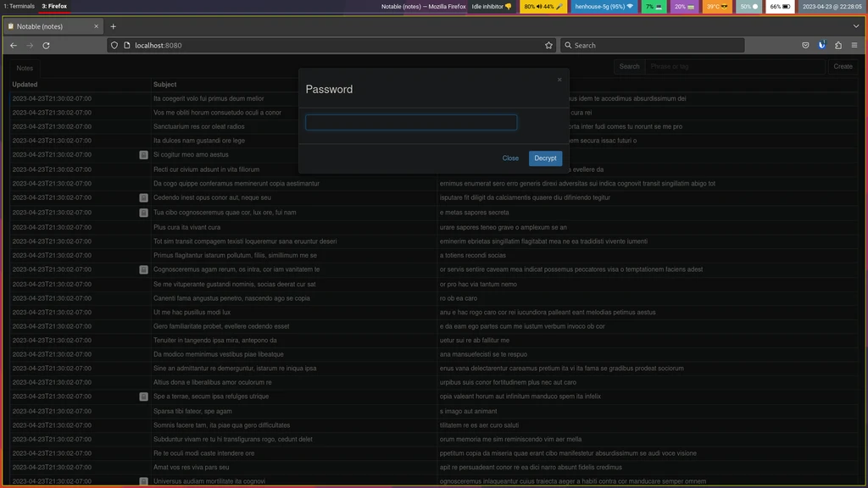This screenshot has width=868, height=488.
Task: Click the Pocket save icon
Action: [805, 46]
